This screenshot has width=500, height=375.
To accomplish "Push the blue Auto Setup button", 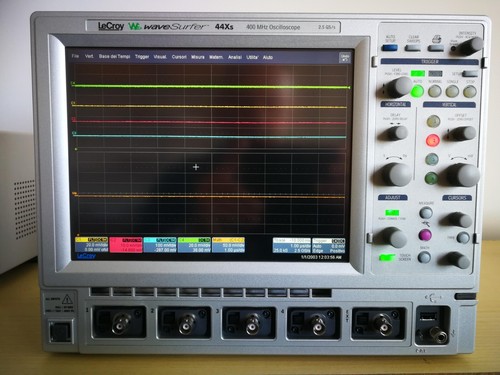I will [x=390, y=48].
